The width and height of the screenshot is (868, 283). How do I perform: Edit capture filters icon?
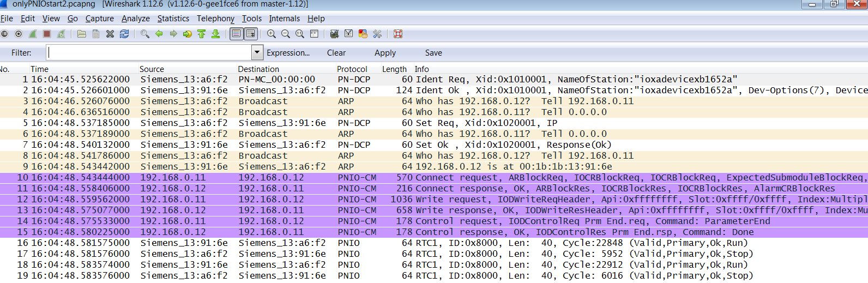[x=335, y=34]
